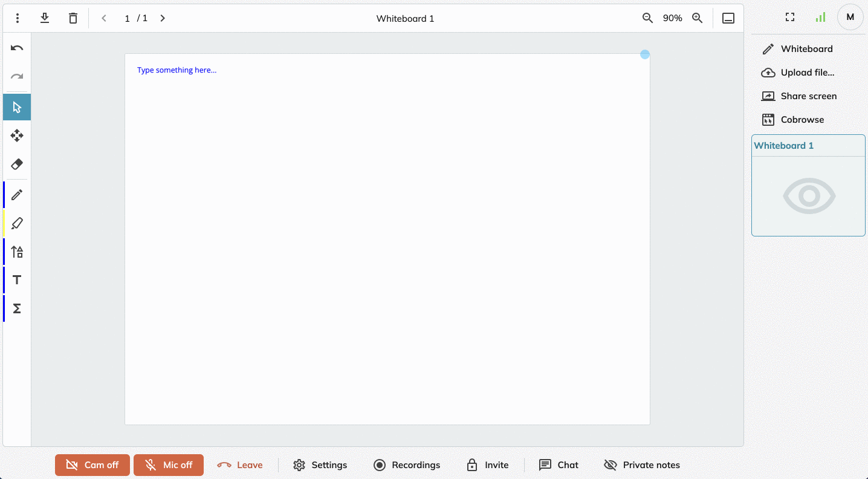Open Private notes

pos(642,465)
